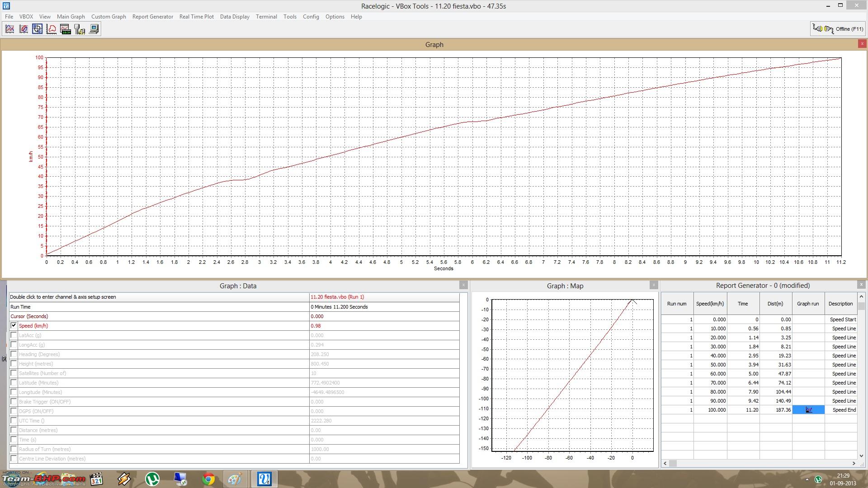Uncheck the Speed (km/h) channel checkbox
868x488 pixels.
tap(14, 325)
